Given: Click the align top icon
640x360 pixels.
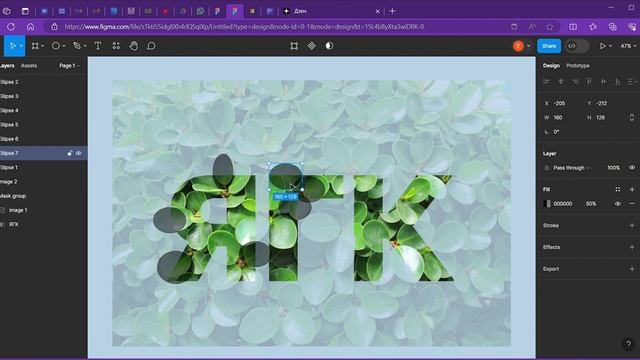Looking at the screenshot, I should [x=589, y=82].
